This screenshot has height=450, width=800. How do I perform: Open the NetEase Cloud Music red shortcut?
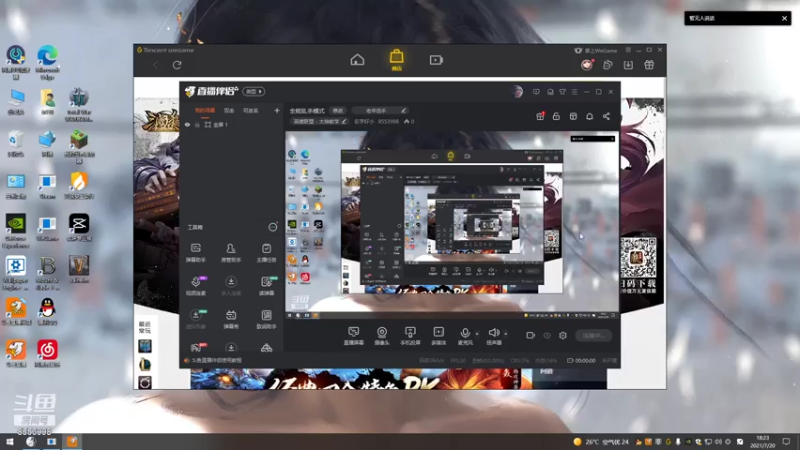(47, 354)
